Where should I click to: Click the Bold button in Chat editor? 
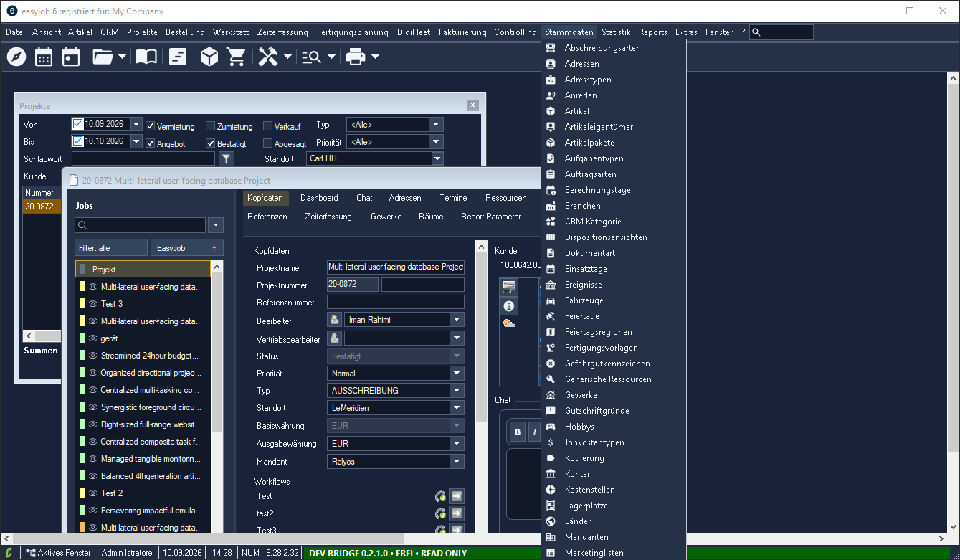pos(518,432)
